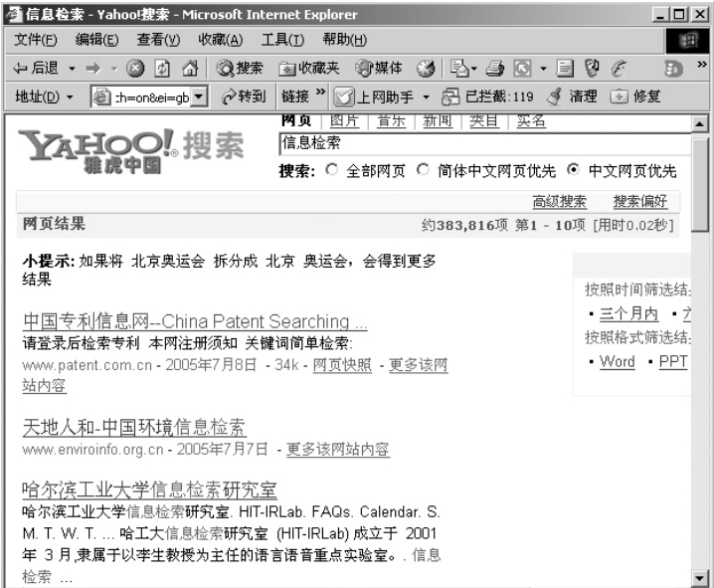
Task: Click the Mail toolbar icon
Action: (459, 69)
